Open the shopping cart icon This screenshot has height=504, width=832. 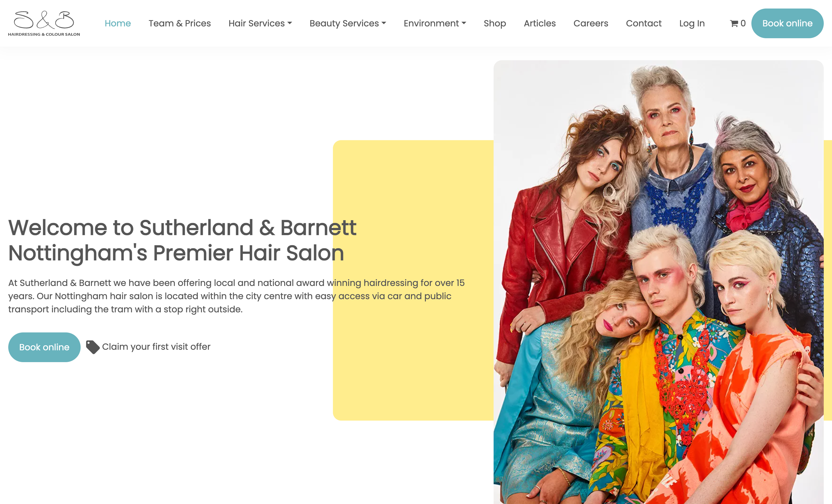pyautogui.click(x=734, y=23)
